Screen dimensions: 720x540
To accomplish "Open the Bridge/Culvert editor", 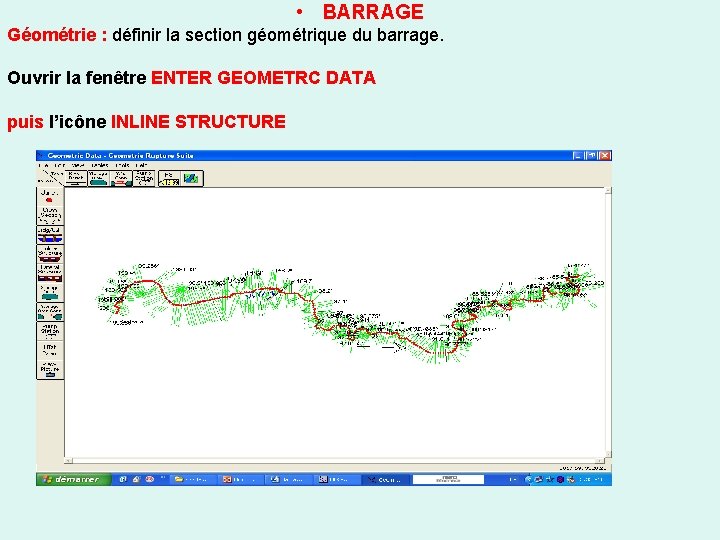I will 50,235.
